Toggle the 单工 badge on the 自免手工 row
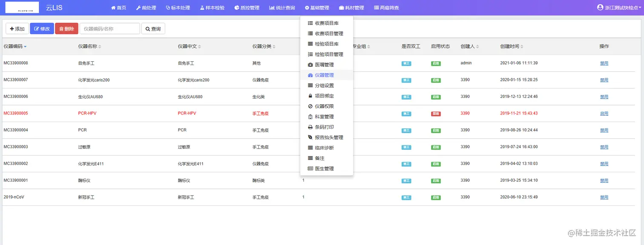This screenshot has height=245, width=644. click(x=406, y=63)
